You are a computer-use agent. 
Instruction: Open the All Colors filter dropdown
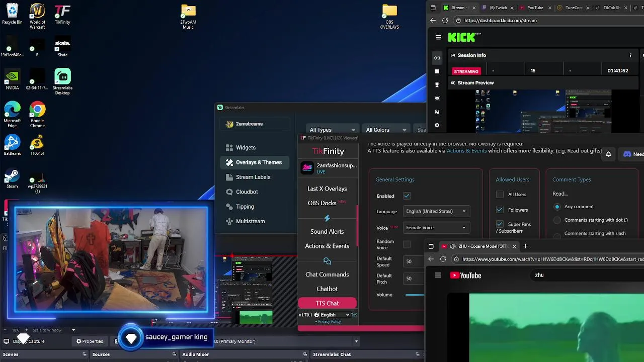386,130
